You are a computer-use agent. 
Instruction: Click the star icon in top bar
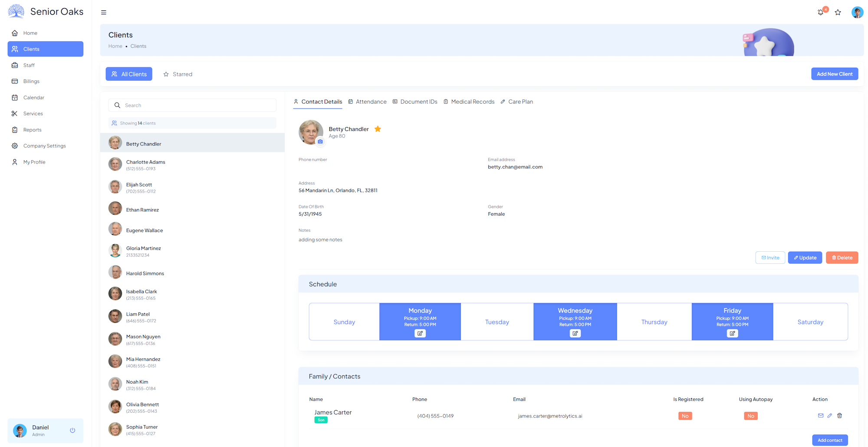tap(838, 13)
